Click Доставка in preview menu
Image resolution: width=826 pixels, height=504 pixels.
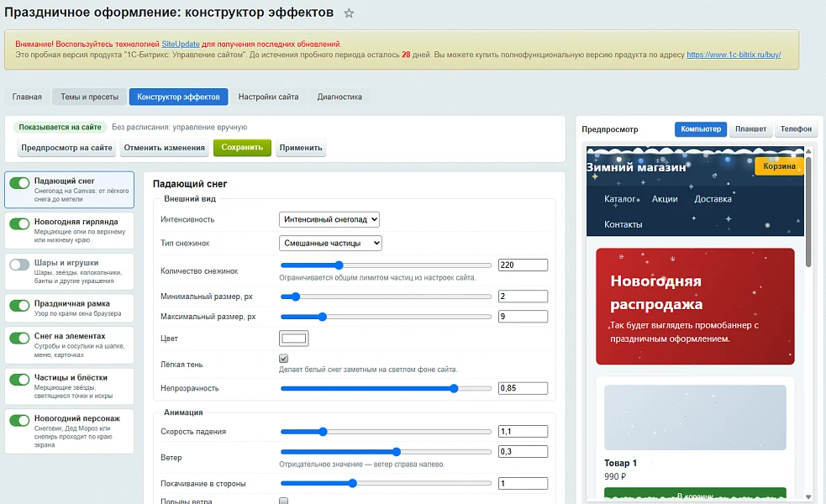click(713, 199)
